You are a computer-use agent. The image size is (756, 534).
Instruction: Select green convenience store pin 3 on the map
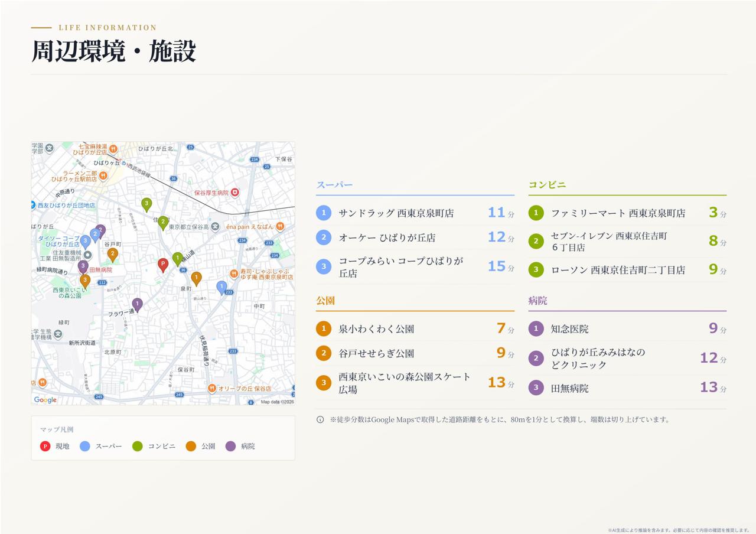tap(147, 204)
